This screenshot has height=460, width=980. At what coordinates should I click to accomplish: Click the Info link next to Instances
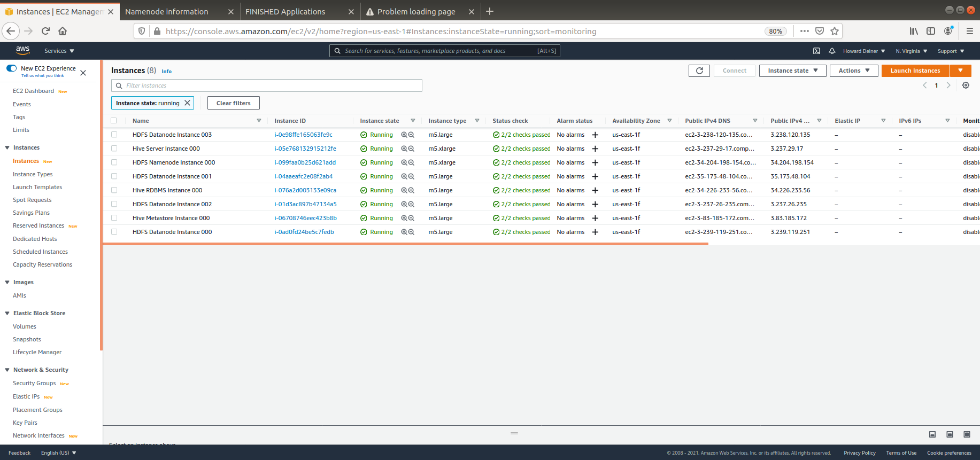(x=167, y=71)
